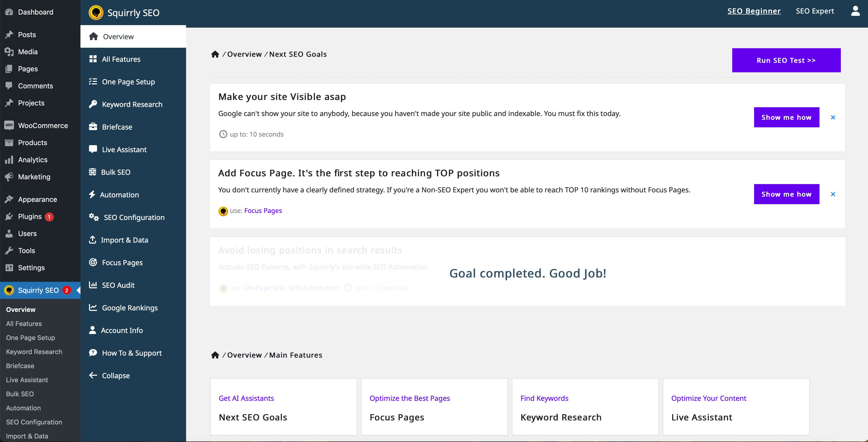The image size is (868, 442).
Task: Click the Run SEO Test button
Action: pyautogui.click(x=786, y=60)
